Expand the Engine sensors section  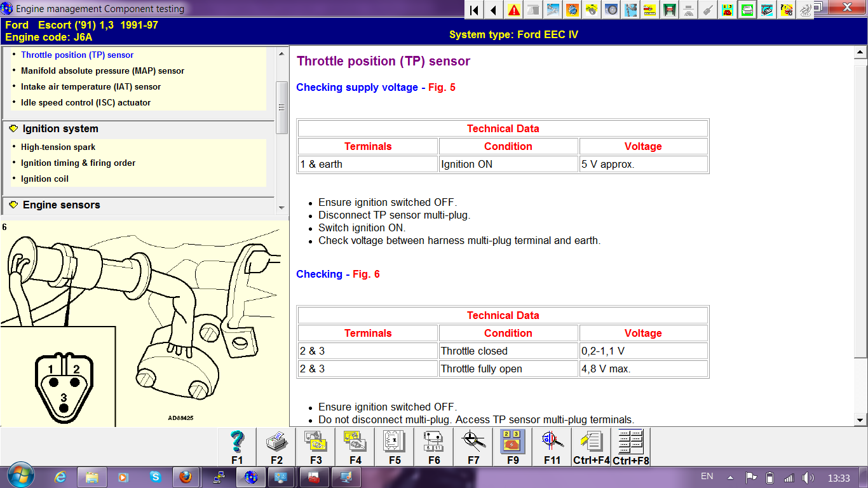tap(13, 205)
